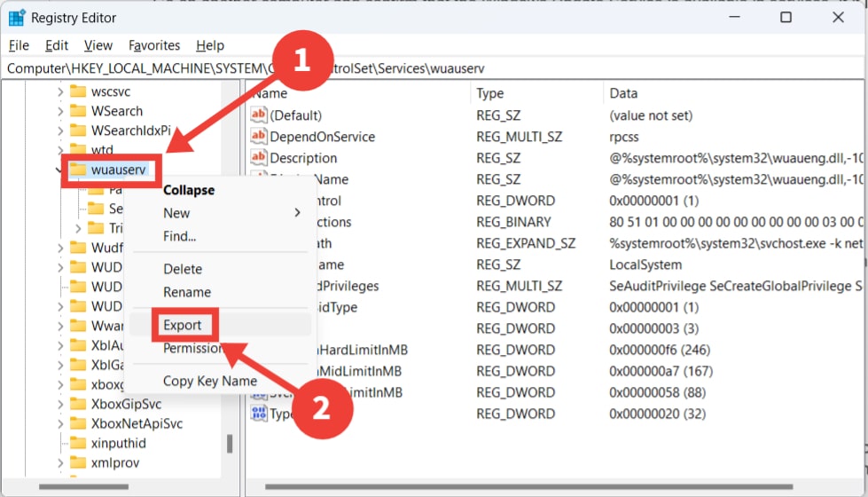This screenshot has width=868, height=497.
Task: Click the values pane horizontal scrollbar
Action: point(528,487)
